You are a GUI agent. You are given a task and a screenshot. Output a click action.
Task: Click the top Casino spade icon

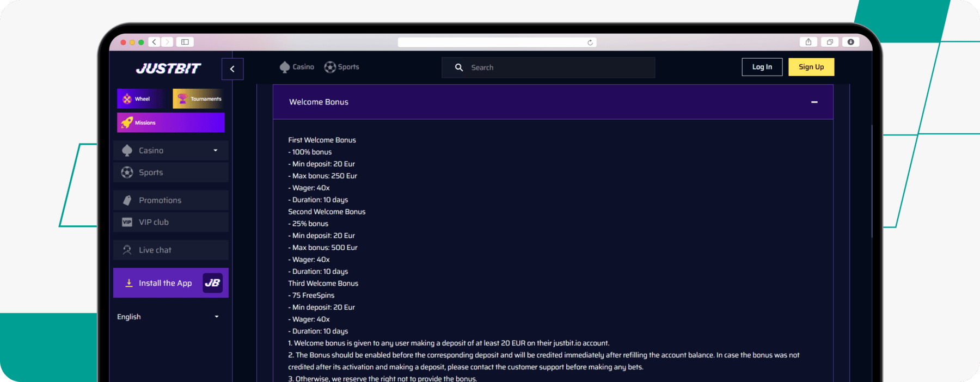point(285,67)
